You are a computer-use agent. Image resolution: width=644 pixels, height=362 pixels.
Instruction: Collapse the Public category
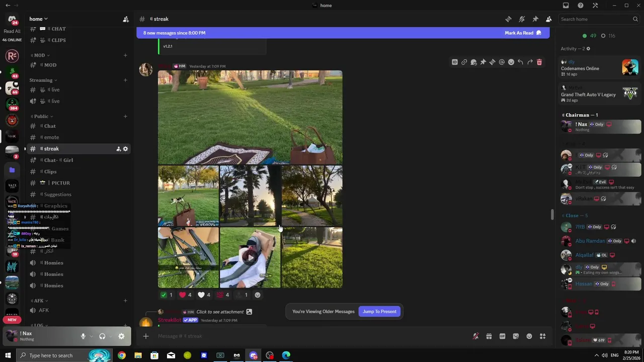tap(41, 116)
